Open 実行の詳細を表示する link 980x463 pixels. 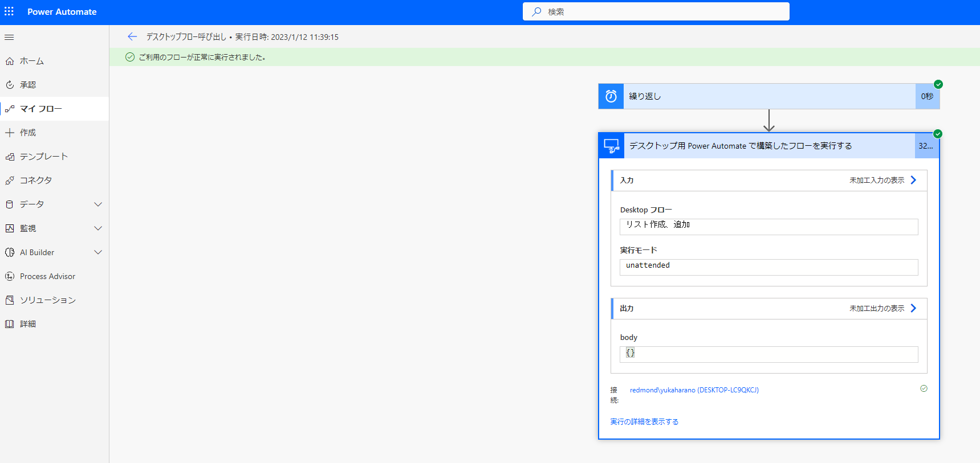click(x=644, y=422)
